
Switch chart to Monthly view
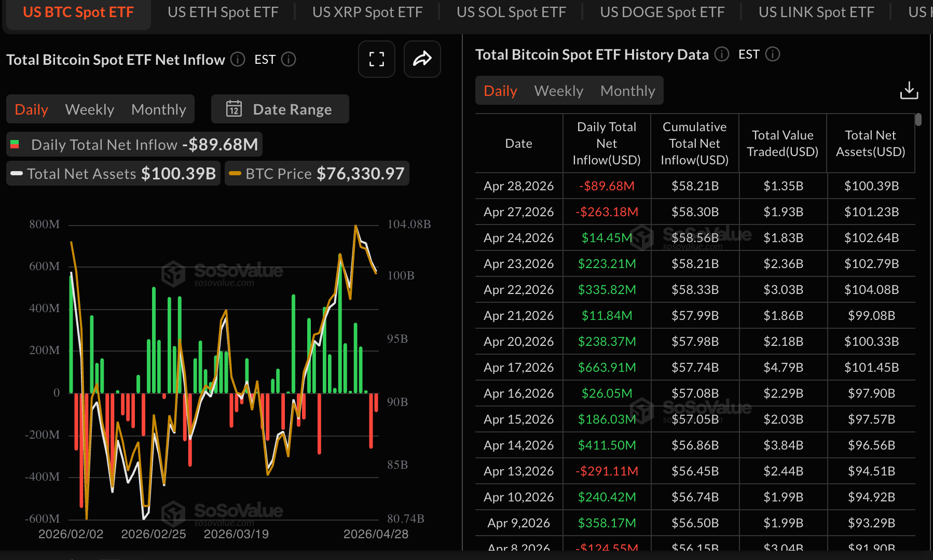pos(158,109)
